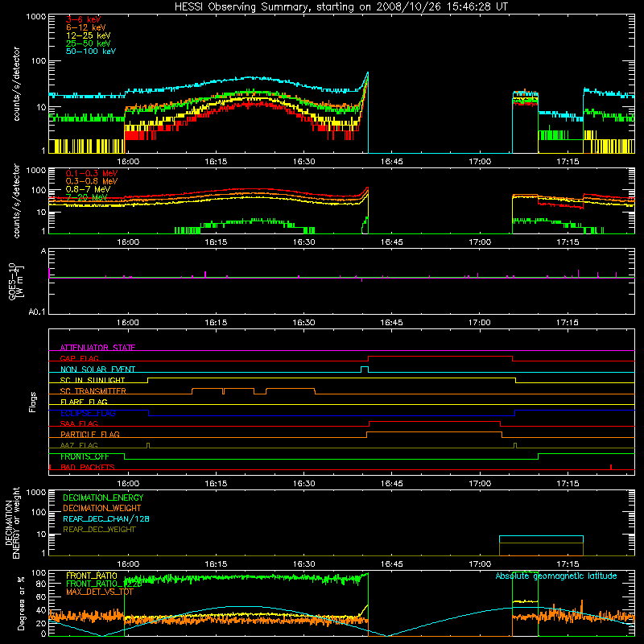
Task: Select the 0.1-0.3 MeV legend label
Action: (92, 173)
